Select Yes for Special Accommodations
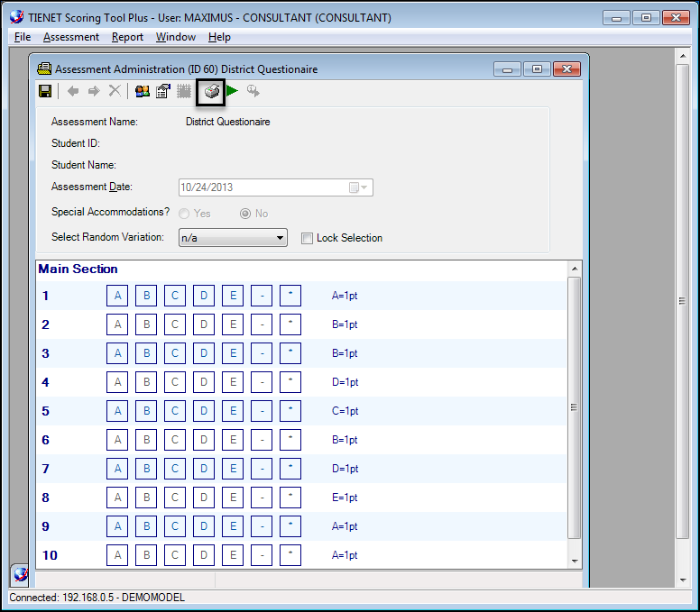This screenshot has height=612, width=700. coord(185,214)
